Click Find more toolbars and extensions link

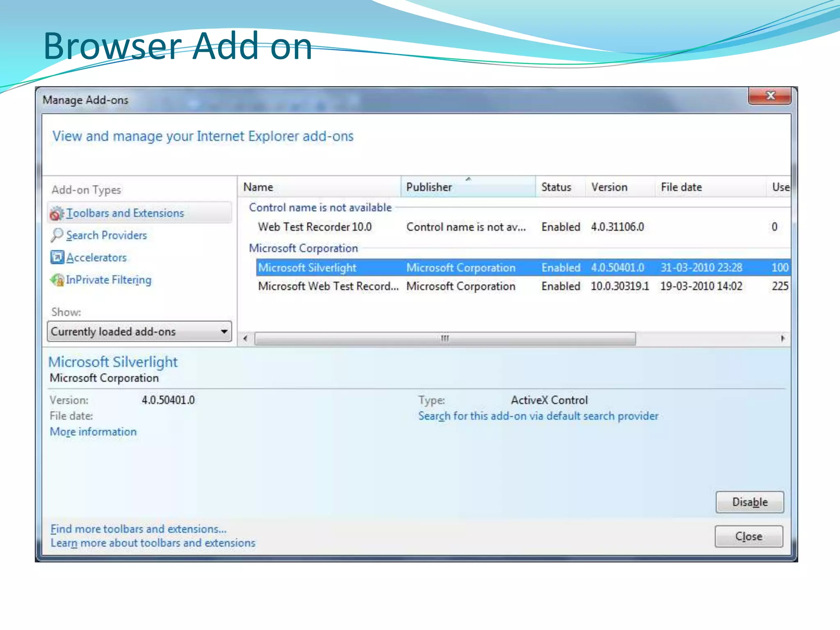tap(138, 529)
